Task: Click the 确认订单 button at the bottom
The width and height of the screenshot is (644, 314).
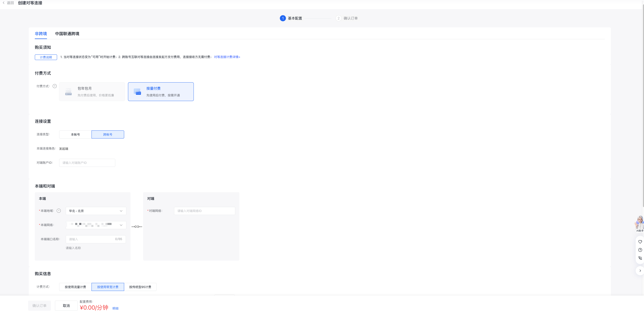Action: click(39, 306)
